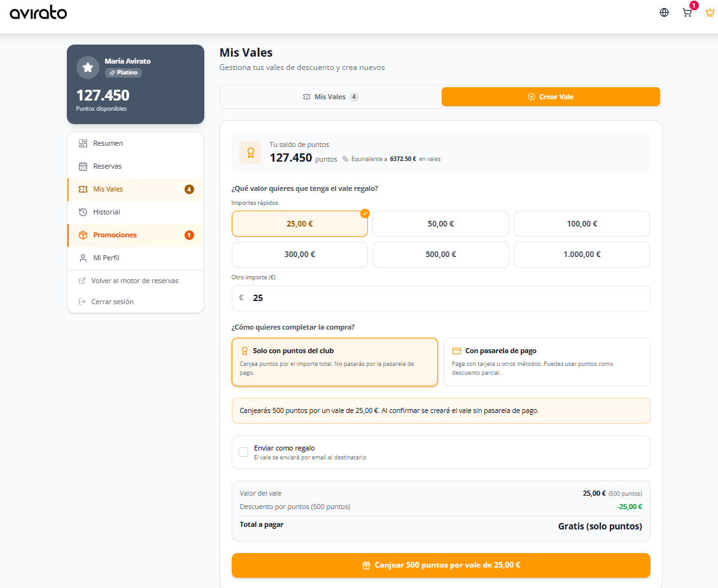Screen dimensions: 718x588
Task: Click 'Descuento por puntos (500 puntos)' row
Action: point(440,507)
